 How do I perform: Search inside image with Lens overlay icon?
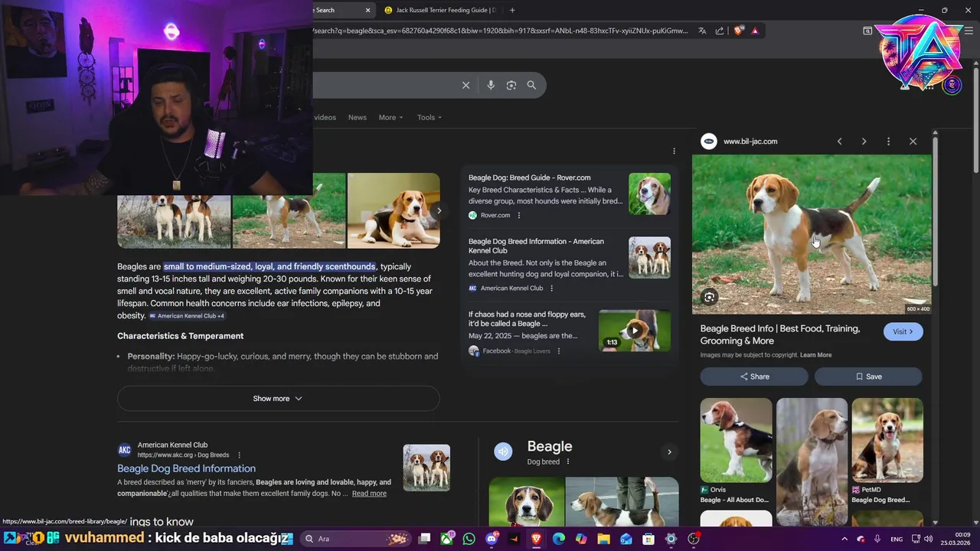pos(710,297)
